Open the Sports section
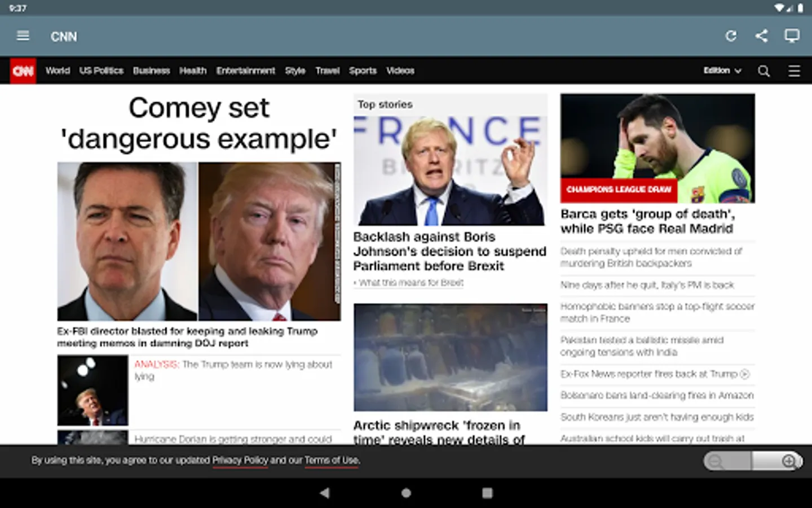Viewport: 812px width, 508px height. click(x=363, y=71)
